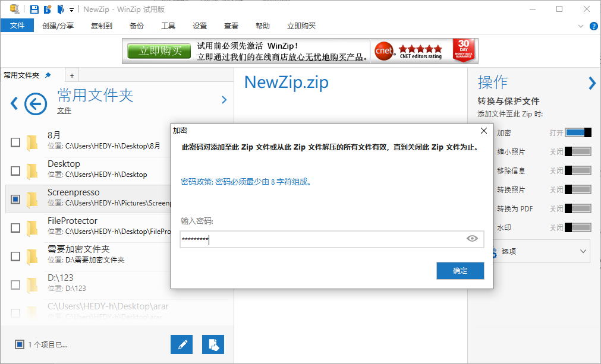Click the NewZip.zip title
The height and width of the screenshot is (364, 601).
[x=287, y=83]
